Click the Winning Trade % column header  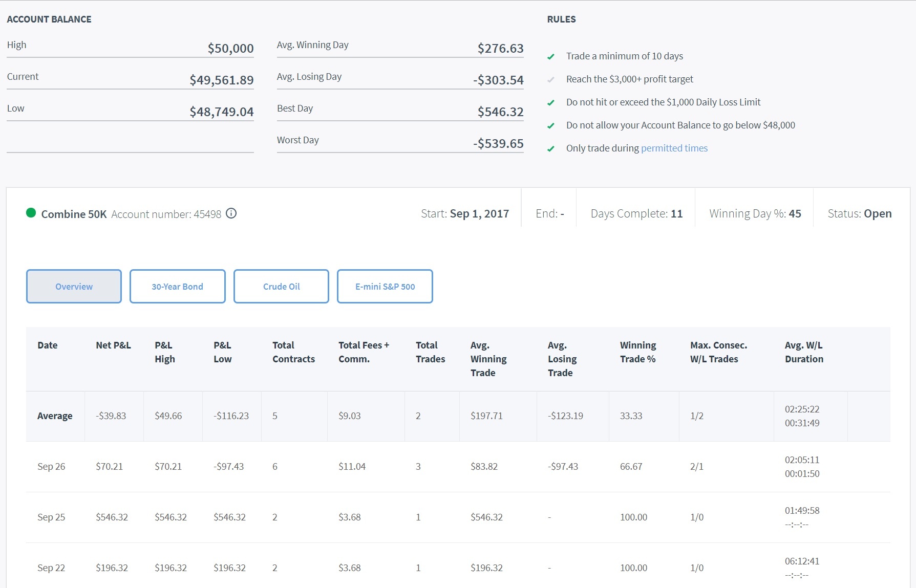pyautogui.click(x=637, y=352)
